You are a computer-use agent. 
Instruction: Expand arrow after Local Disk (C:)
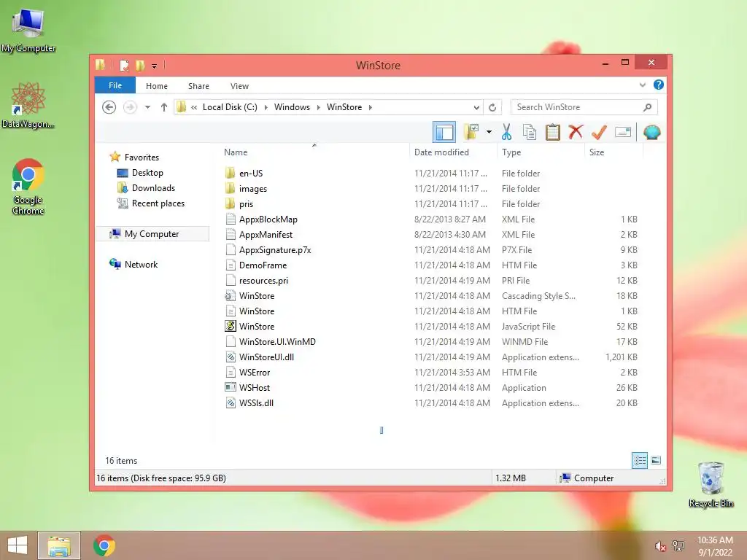click(x=266, y=107)
